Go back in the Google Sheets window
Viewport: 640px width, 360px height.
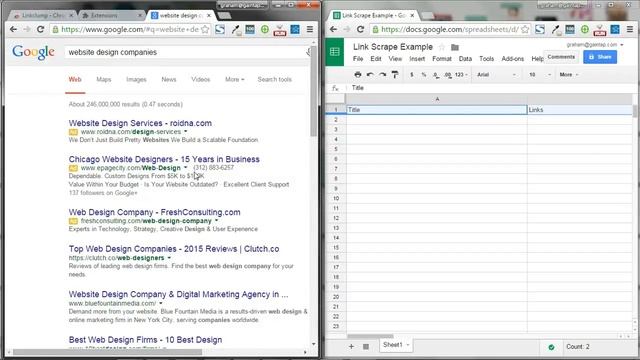pos(333,29)
